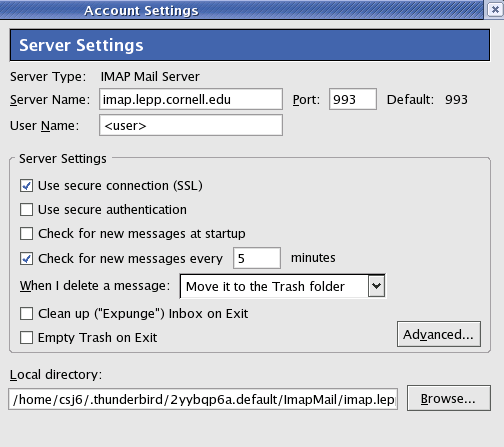The height and width of the screenshot is (447, 504).
Task: Tick Check for new messages at startup
Action: pos(26,234)
